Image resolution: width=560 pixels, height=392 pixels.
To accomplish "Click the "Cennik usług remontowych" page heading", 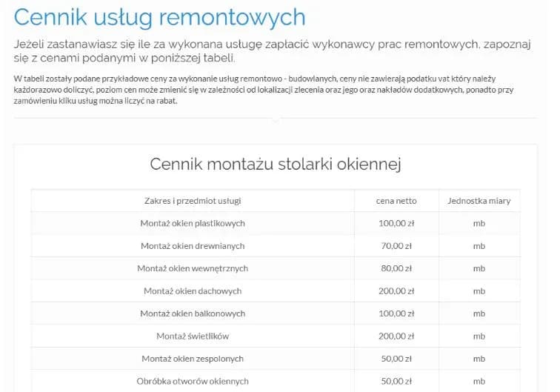I will coord(159,16).
